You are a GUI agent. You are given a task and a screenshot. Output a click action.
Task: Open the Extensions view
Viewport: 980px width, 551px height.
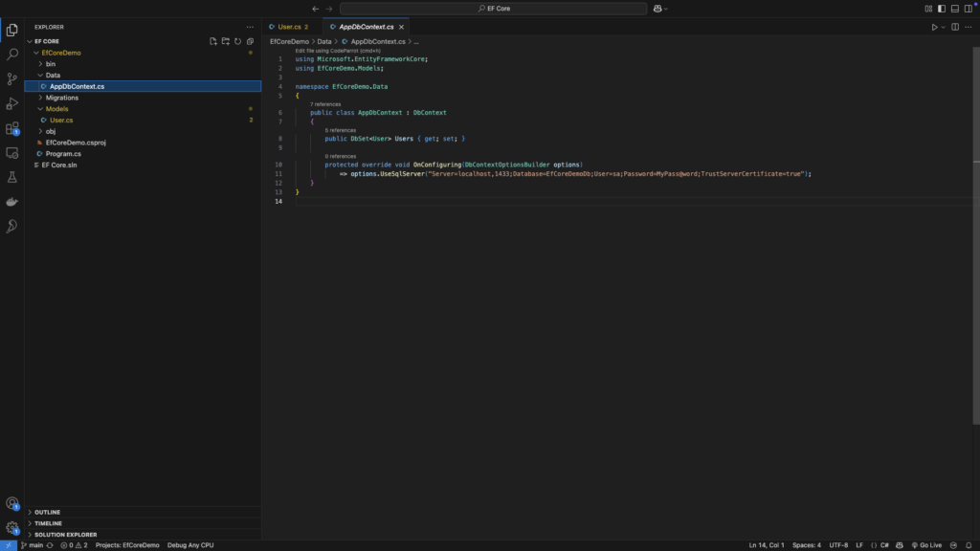[11, 128]
